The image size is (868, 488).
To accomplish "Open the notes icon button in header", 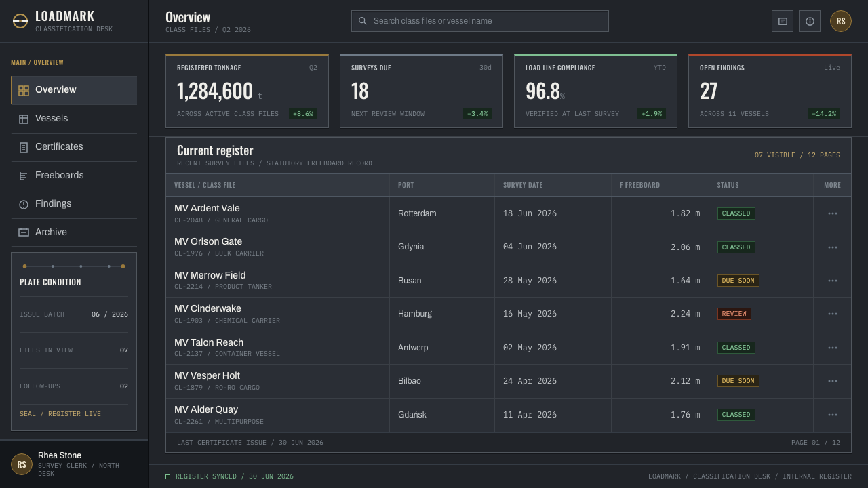I will tap(783, 21).
